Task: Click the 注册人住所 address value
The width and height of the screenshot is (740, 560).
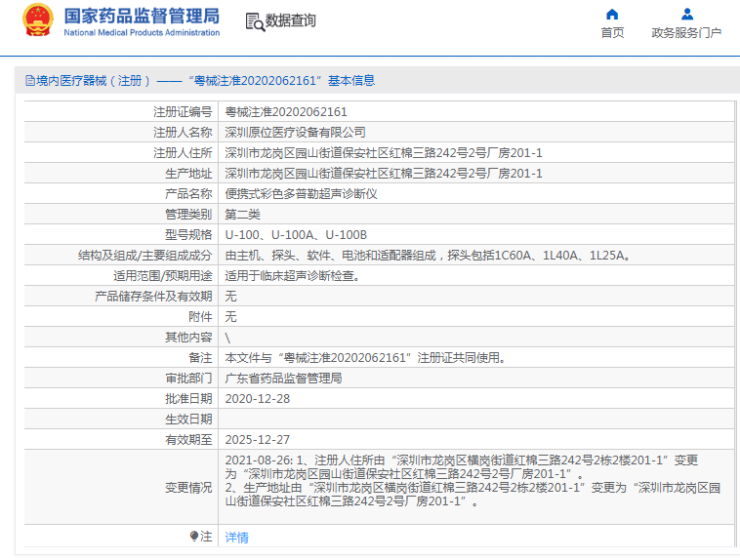Action: pos(384,153)
